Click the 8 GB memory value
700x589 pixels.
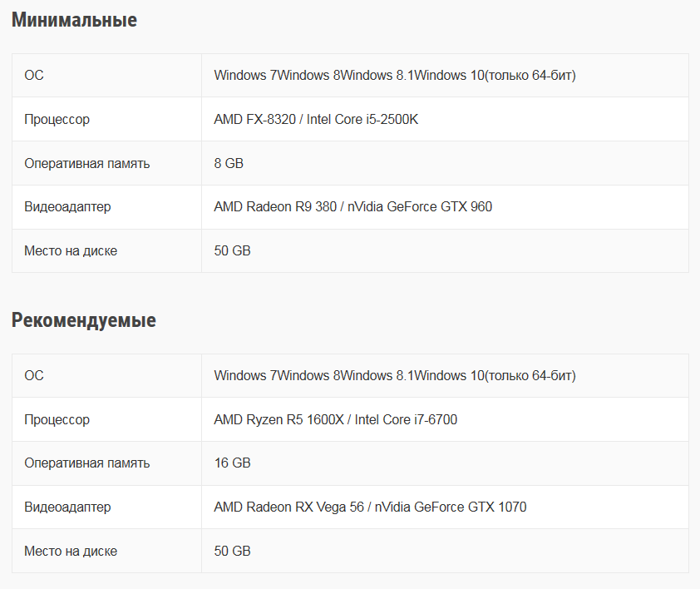(x=229, y=164)
